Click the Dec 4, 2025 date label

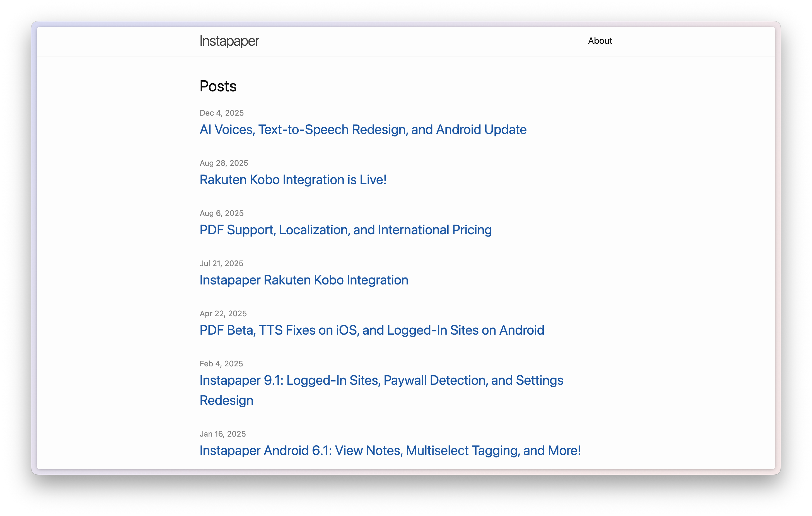pyautogui.click(x=221, y=113)
